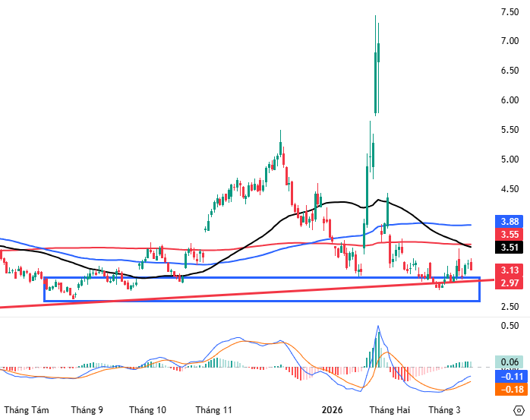Select Tháng 9 on the time axis
This screenshot has height=420, width=530.
87,409
